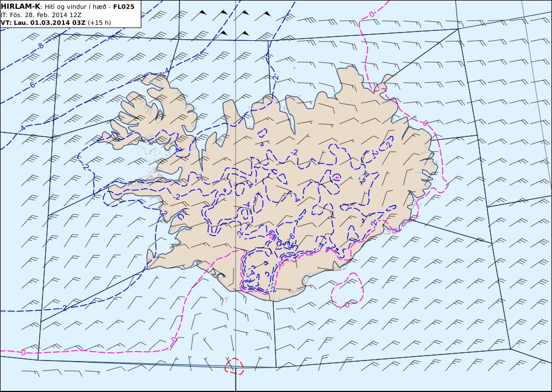Click the FL025 flight level label
The image size is (552, 392).
[x=124, y=7]
